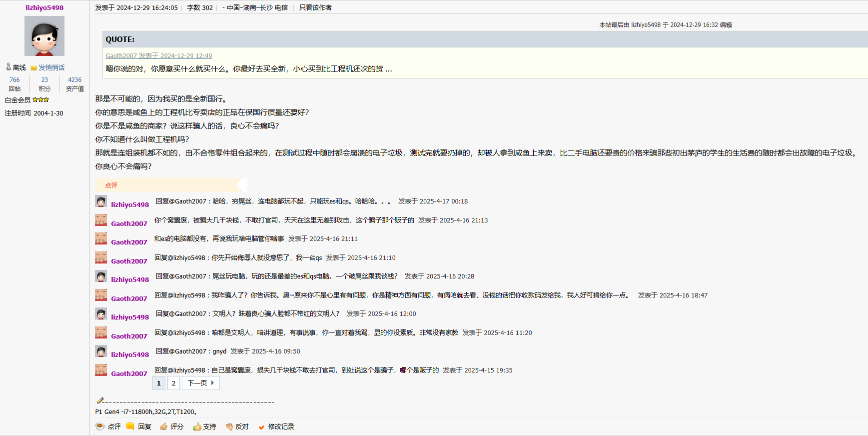The image size is (868, 436).
Task: Open lizhiyo5498 name on 00:18 comment
Action: 130,204
